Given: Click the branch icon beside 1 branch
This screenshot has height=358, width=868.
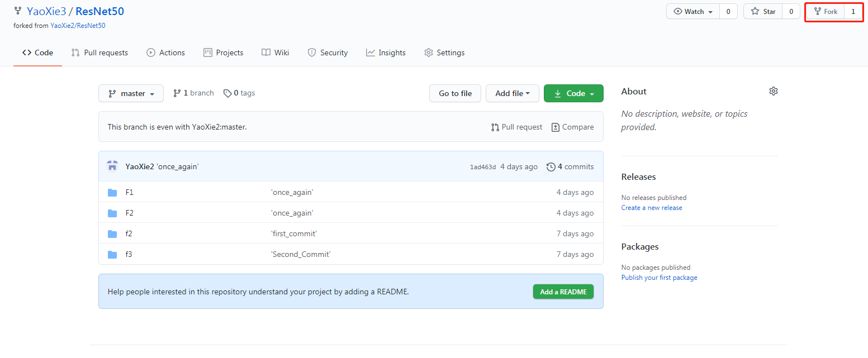Looking at the screenshot, I should click(x=177, y=93).
